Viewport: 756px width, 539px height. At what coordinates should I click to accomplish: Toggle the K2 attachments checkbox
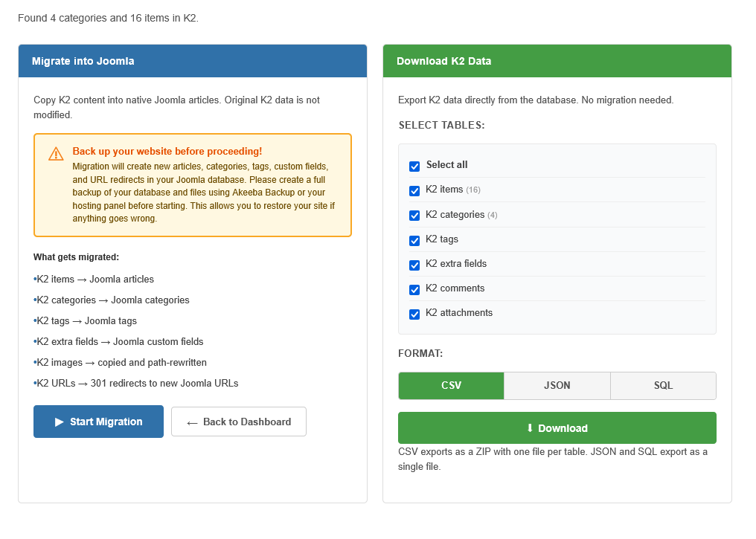point(414,314)
